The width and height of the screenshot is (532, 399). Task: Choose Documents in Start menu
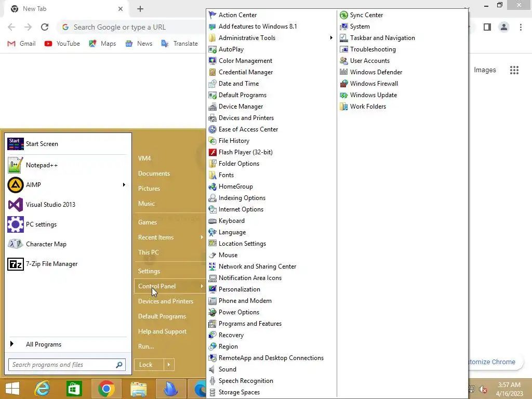click(x=154, y=174)
